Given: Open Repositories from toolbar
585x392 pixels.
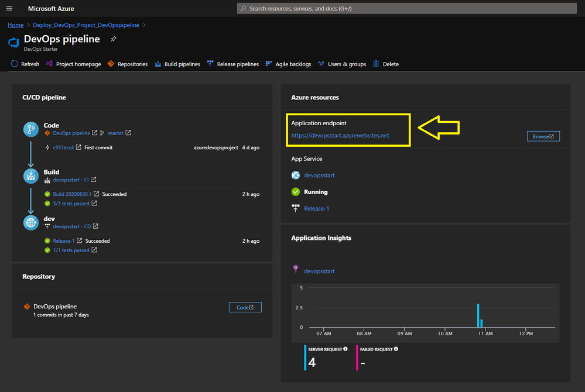Looking at the screenshot, I should coord(128,64).
